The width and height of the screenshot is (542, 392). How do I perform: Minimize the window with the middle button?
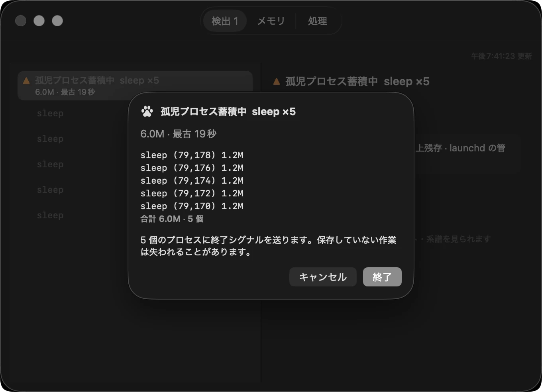point(39,21)
